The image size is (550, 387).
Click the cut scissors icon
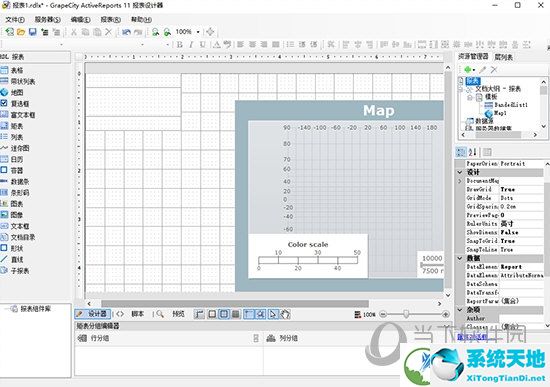74,32
